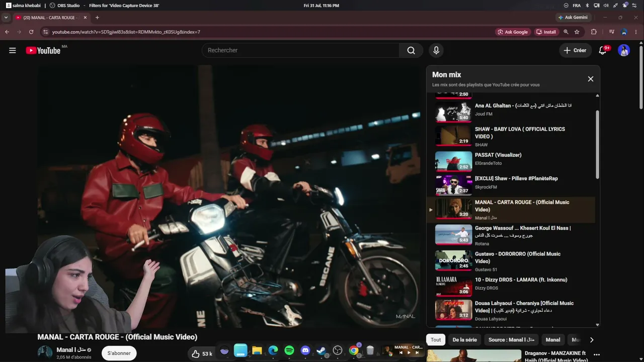Click the search magnifier button
This screenshot has width=644, height=362.
coord(411,50)
